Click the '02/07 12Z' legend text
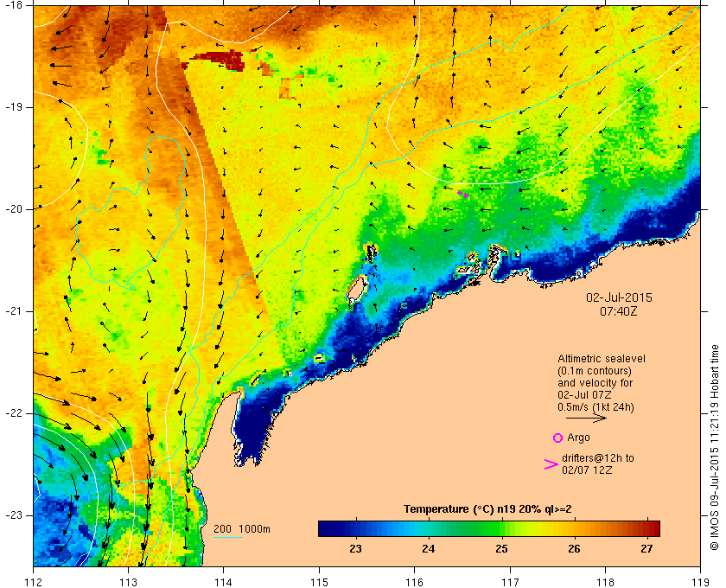 [x=587, y=470]
